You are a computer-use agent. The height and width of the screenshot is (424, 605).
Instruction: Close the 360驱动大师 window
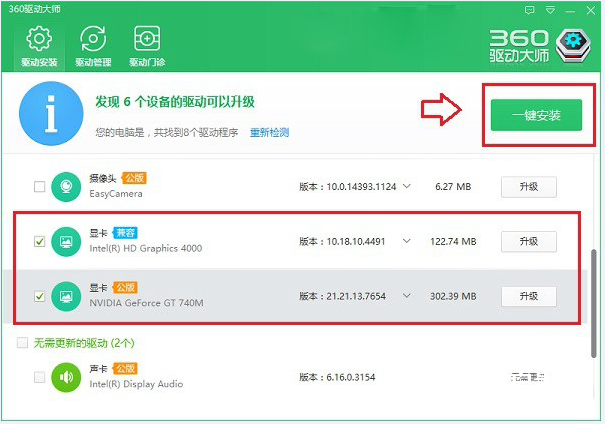(591, 10)
